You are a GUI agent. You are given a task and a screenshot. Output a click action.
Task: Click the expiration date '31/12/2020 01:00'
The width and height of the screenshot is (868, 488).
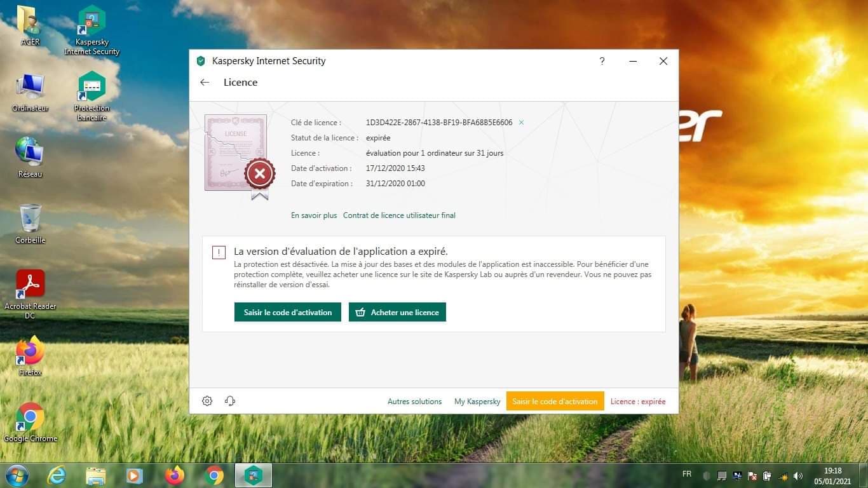click(x=395, y=184)
